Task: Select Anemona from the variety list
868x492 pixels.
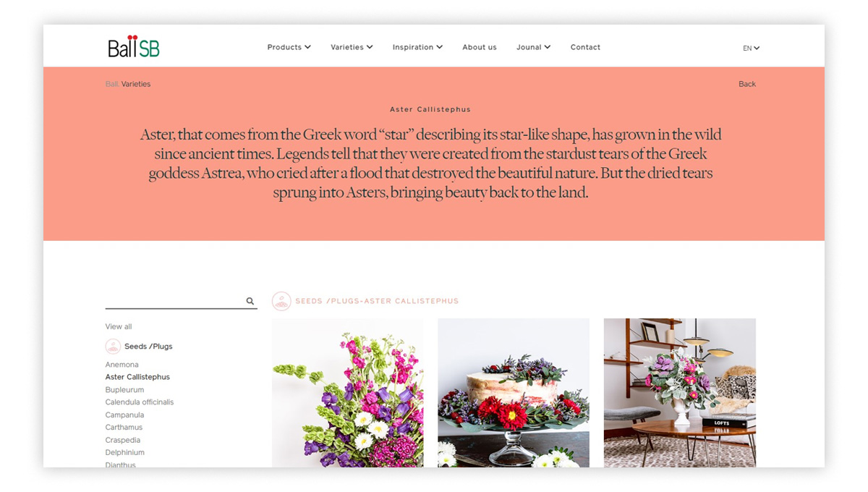Action: click(122, 365)
